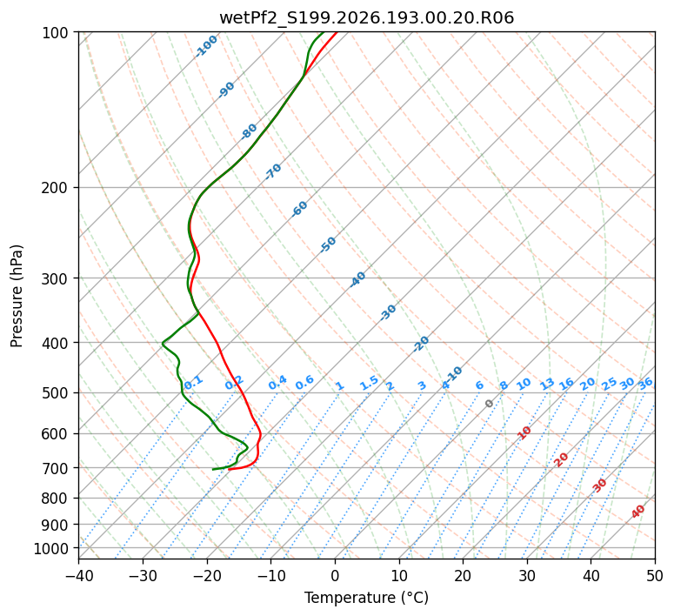Viewport: 674px width, 616px height.
Task: Click the 36 mixing ratio label
Action: tap(645, 384)
